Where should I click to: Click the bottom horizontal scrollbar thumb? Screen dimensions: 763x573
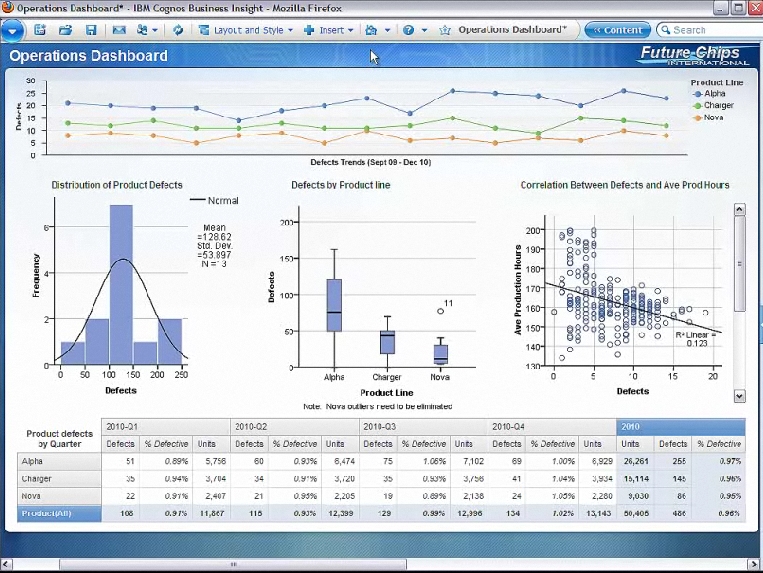click(233, 564)
